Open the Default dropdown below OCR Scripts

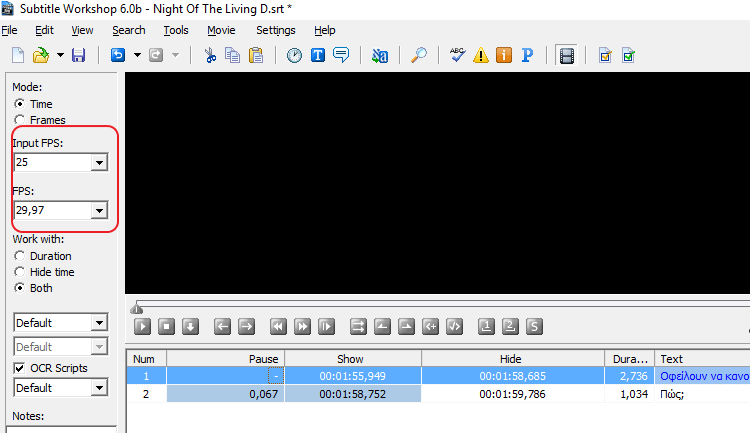pos(99,388)
